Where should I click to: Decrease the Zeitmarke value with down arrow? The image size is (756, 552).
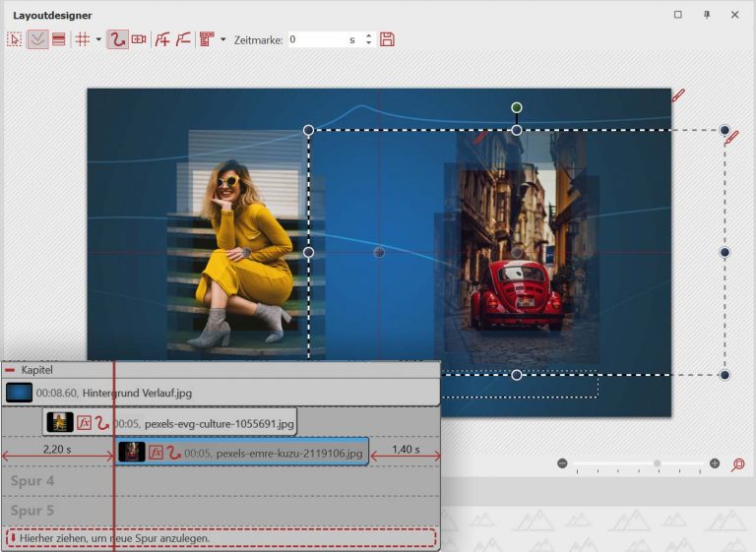[369, 43]
